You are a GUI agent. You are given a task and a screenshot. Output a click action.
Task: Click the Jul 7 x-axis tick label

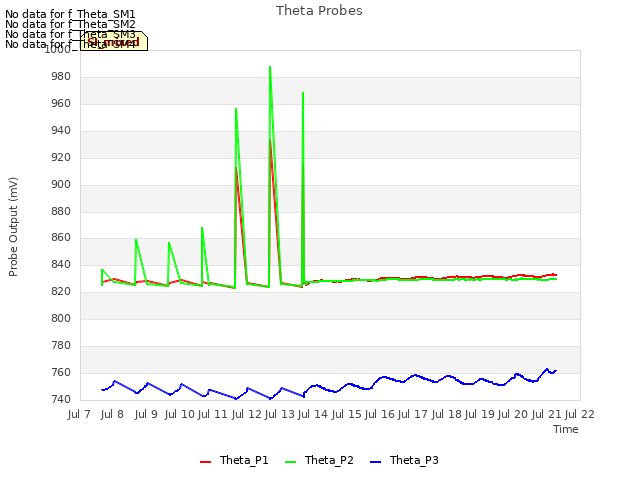click(x=79, y=415)
